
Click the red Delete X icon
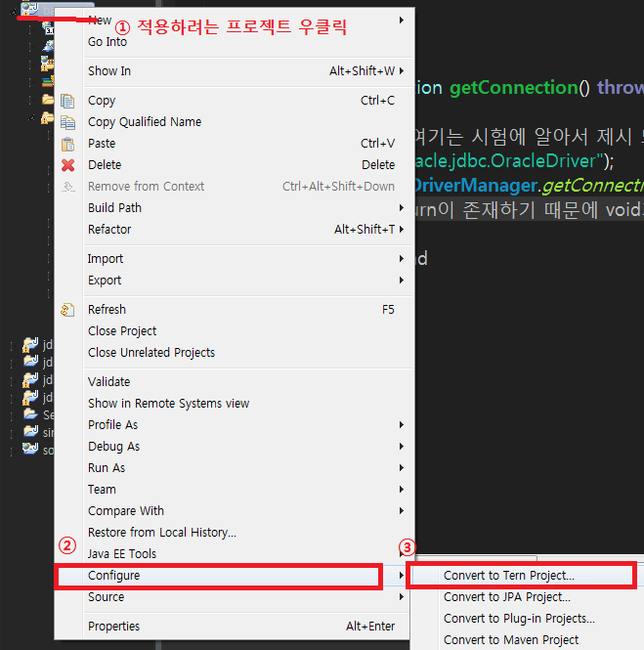[67, 165]
